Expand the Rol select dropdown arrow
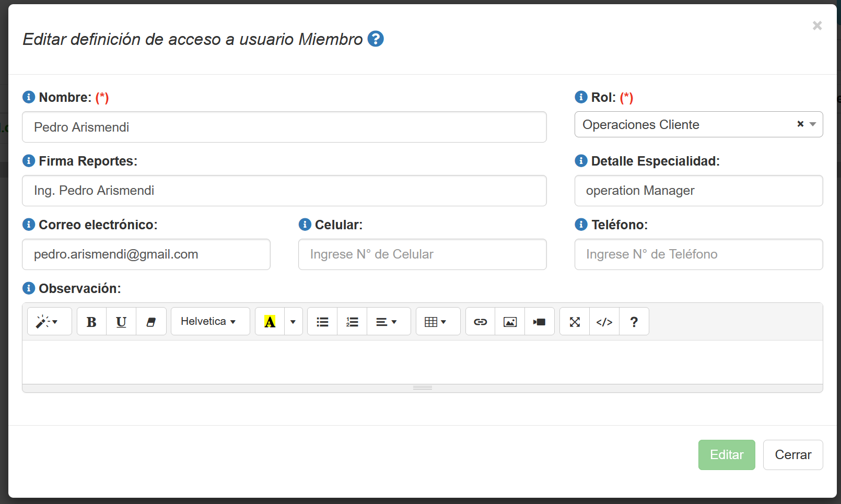 (x=812, y=124)
